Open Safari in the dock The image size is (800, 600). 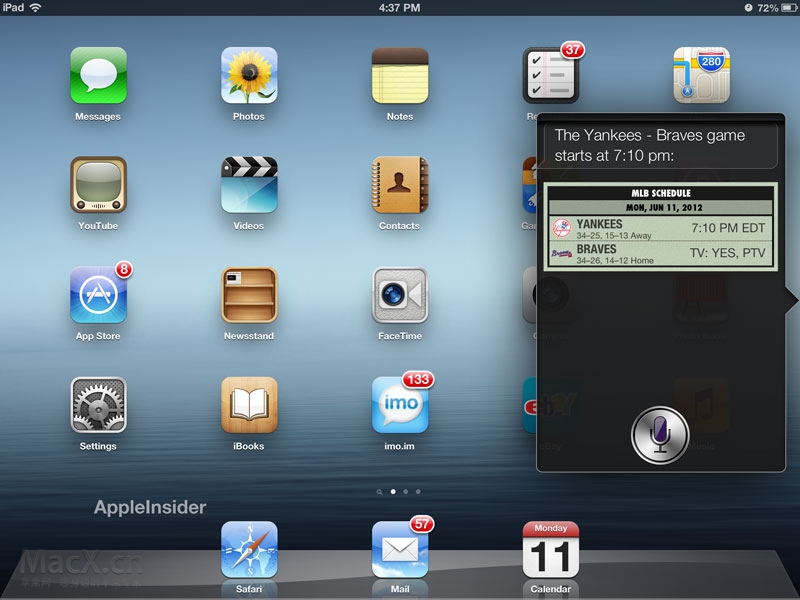[249, 549]
